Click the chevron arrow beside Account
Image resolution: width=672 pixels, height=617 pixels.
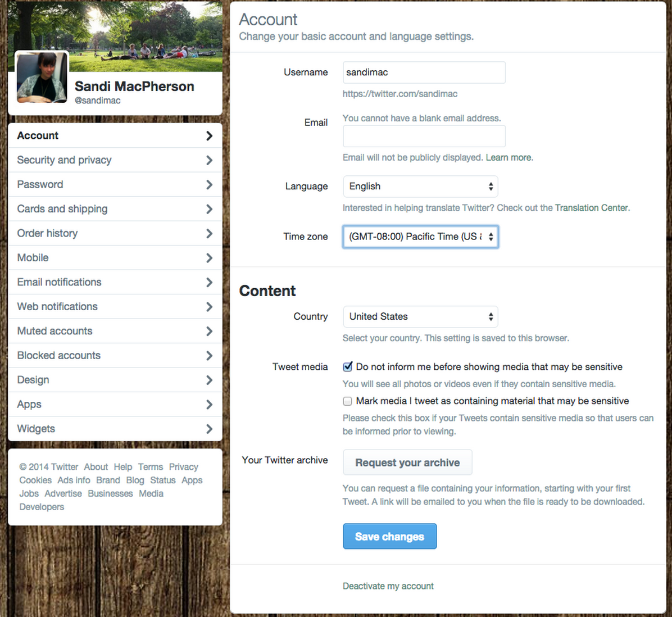[209, 136]
